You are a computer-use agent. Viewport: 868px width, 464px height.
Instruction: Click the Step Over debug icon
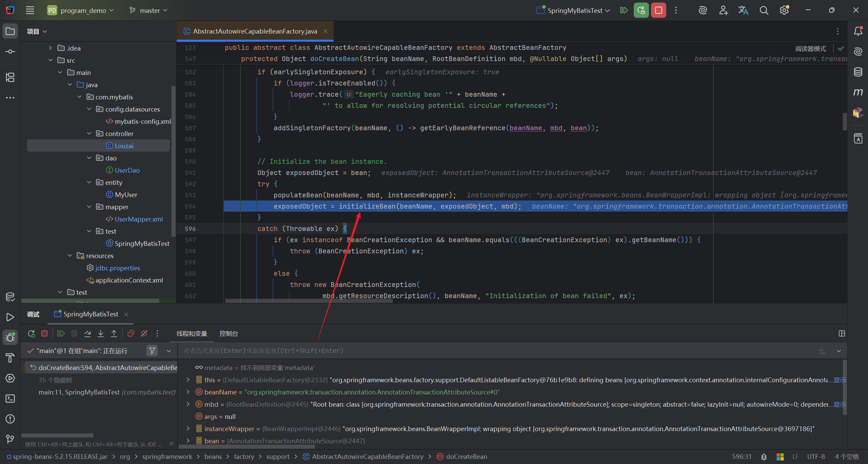click(x=87, y=333)
